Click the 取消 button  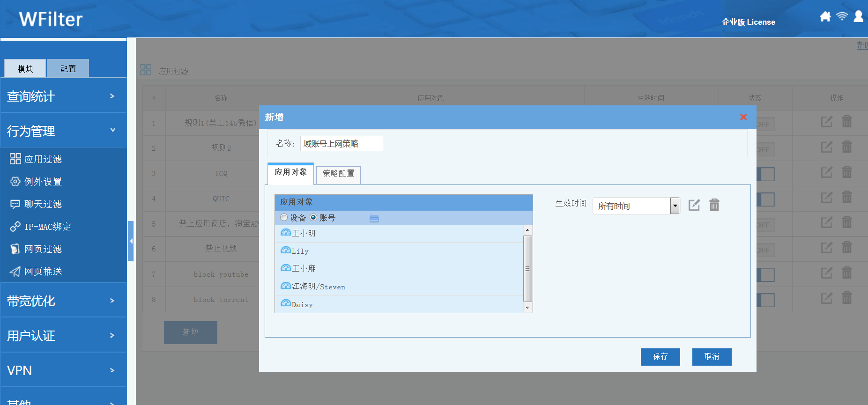pyautogui.click(x=712, y=357)
